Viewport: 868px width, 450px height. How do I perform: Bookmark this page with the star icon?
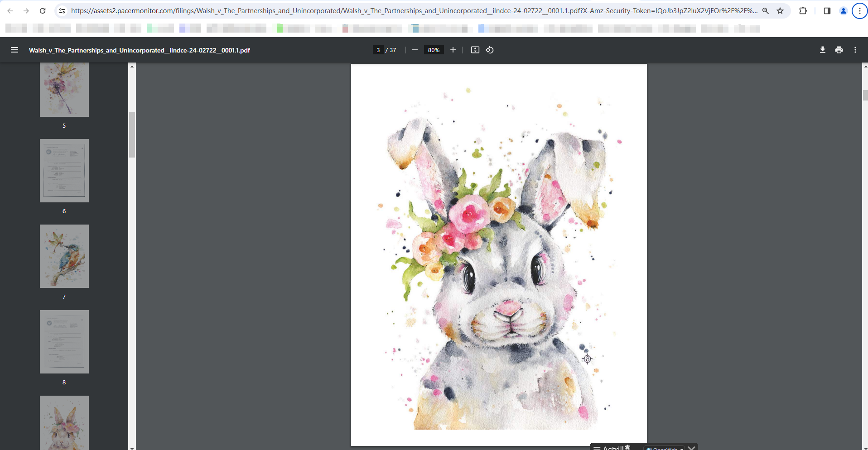[780, 11]
